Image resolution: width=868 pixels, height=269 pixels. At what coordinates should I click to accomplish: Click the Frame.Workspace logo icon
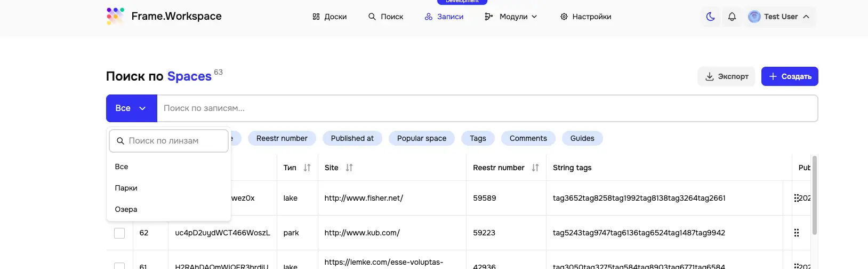click(x=115, y=16)
